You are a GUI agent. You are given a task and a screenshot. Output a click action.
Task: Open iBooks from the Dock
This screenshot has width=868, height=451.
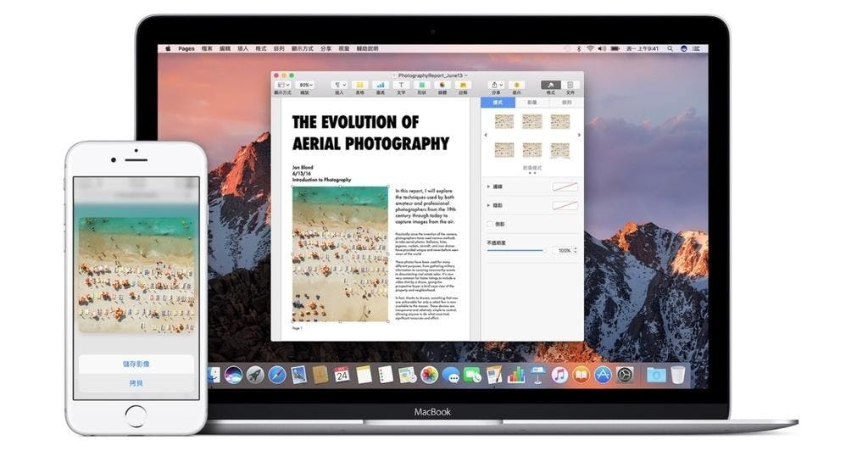click(x=581, y=375)
